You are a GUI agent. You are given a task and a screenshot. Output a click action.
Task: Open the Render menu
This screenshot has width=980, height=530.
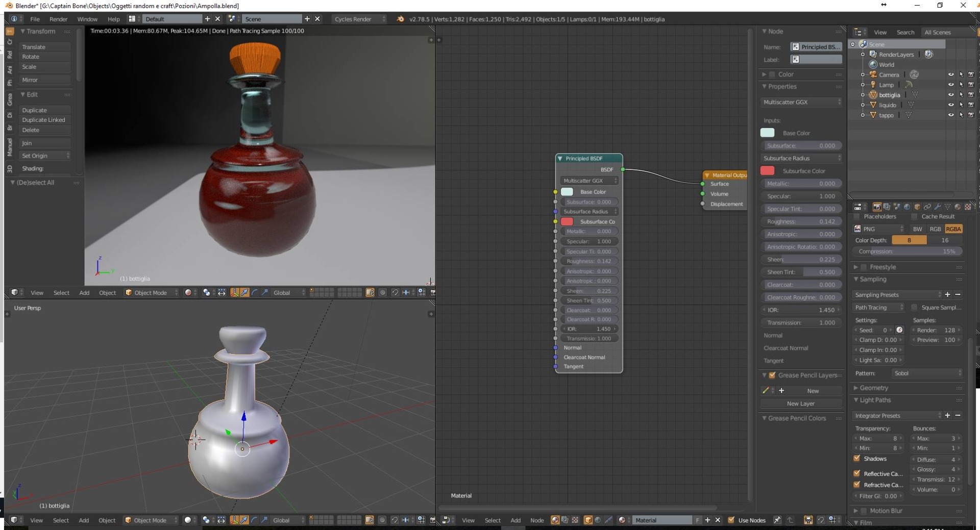coord(58,19)
